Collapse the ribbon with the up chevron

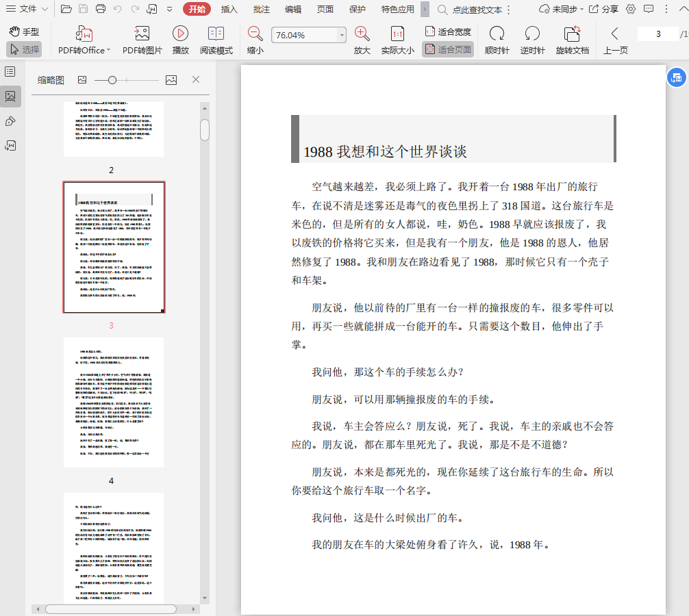click(x=684, y=9)
